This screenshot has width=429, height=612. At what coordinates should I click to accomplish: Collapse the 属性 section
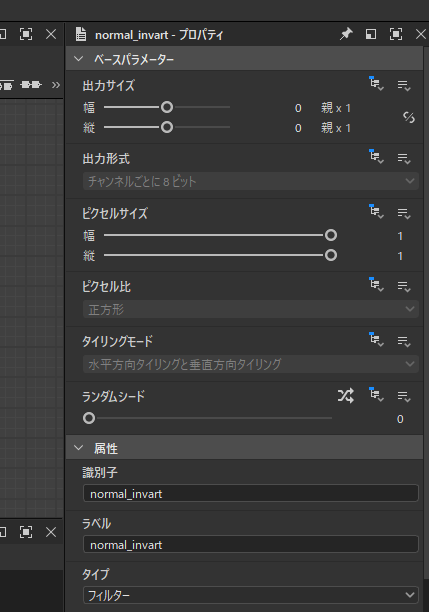pos(78,448)
